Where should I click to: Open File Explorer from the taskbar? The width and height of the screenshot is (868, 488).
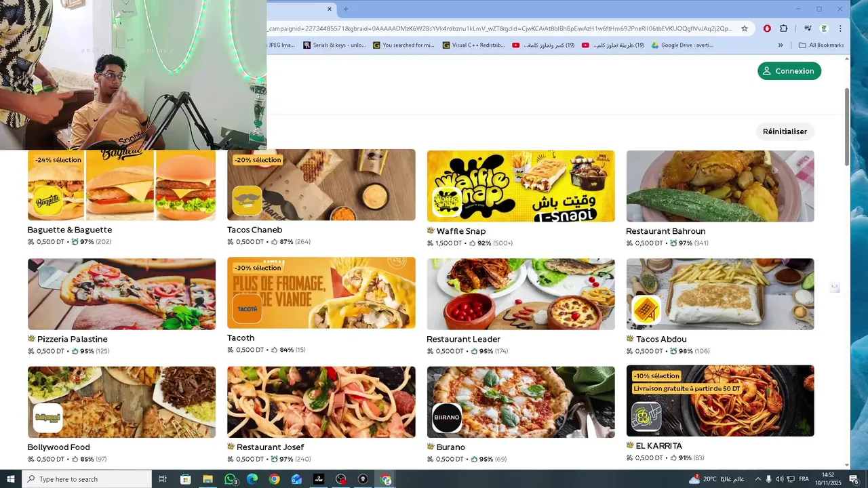pos(208,479)
